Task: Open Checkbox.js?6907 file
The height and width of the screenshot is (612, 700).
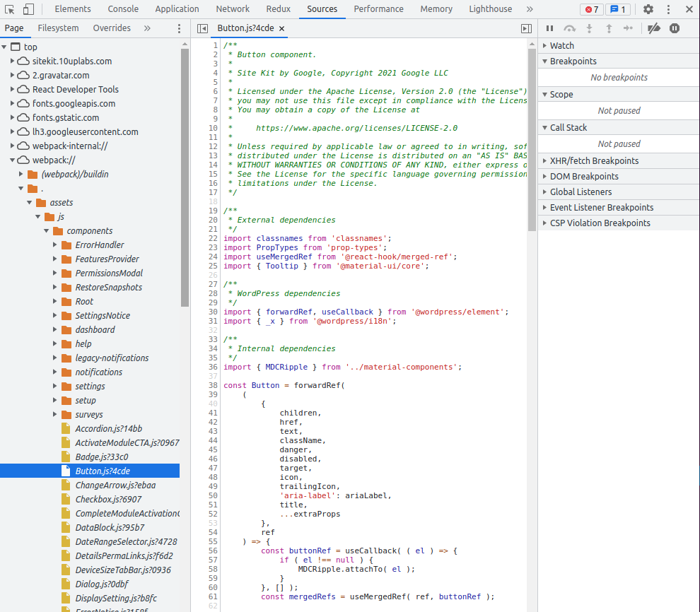Action: point(108,499)
